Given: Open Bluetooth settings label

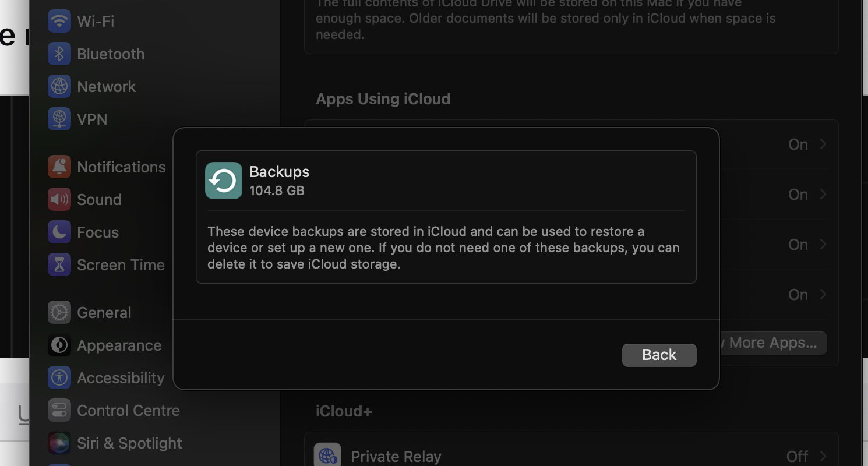Looking at the screenshot, I should coord(111,54).
